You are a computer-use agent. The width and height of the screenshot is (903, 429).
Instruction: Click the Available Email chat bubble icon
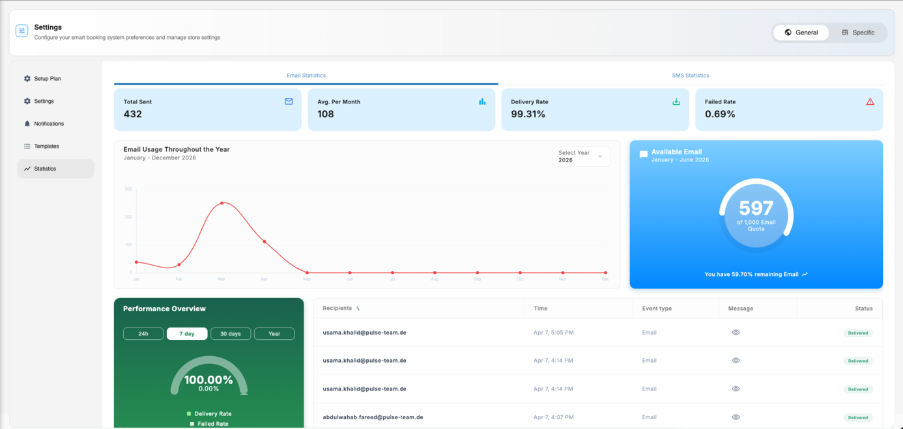643,155
